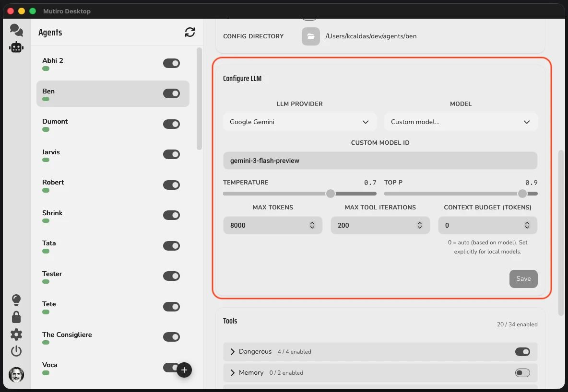Click the plus button to add an agent
568x392 pixels.
tap(184, 370)
